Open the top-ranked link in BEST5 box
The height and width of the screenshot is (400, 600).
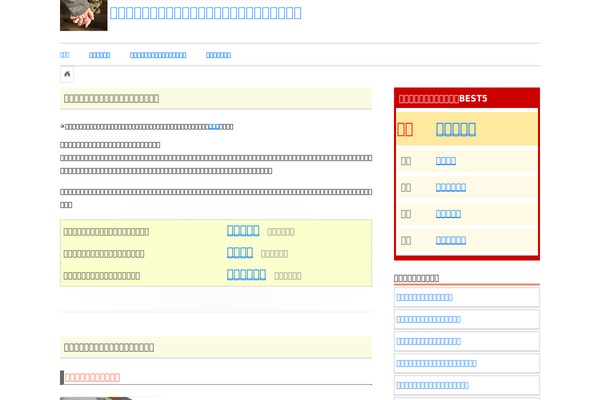456,129
